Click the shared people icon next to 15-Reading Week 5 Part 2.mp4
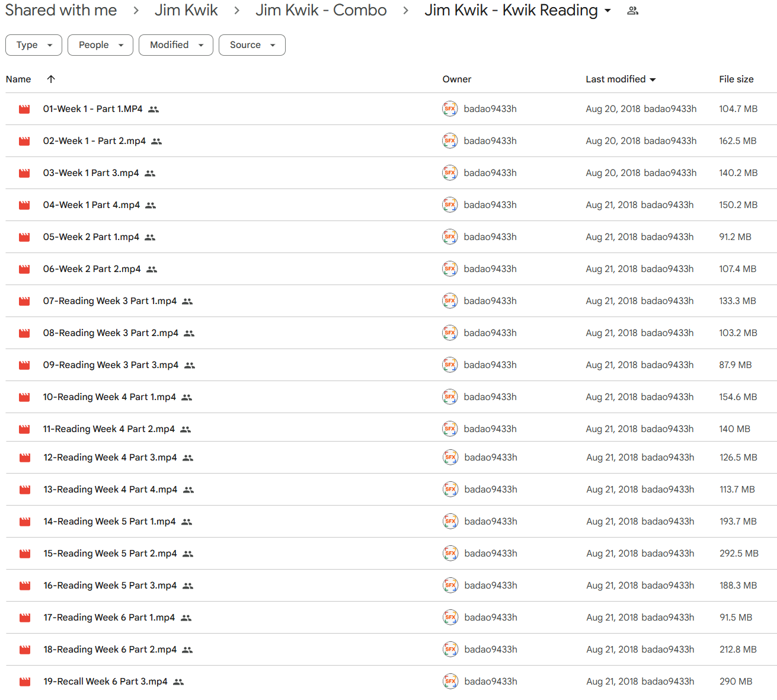The image size is (777, 700). (x=188, y=554)
